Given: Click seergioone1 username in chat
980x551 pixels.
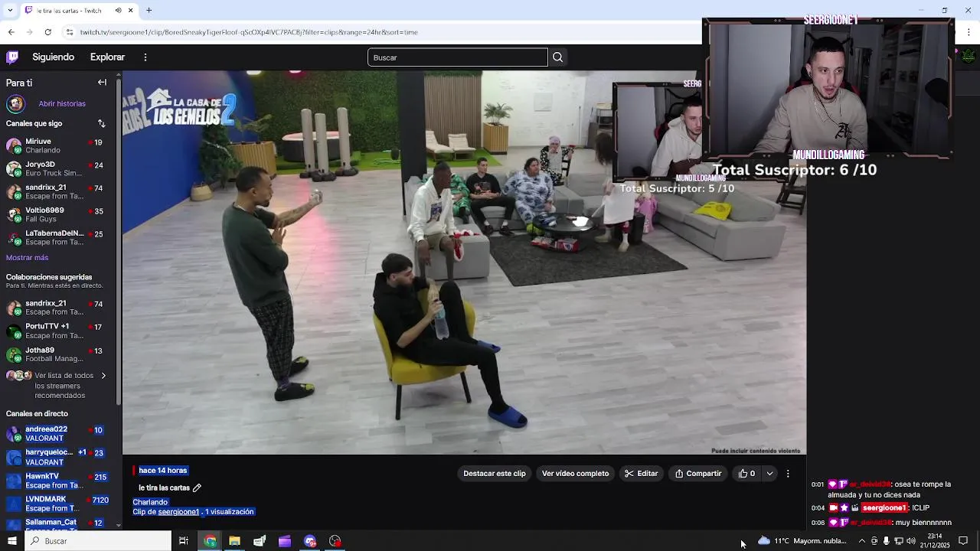Looking at the screenshot, I should pos(884,508).
